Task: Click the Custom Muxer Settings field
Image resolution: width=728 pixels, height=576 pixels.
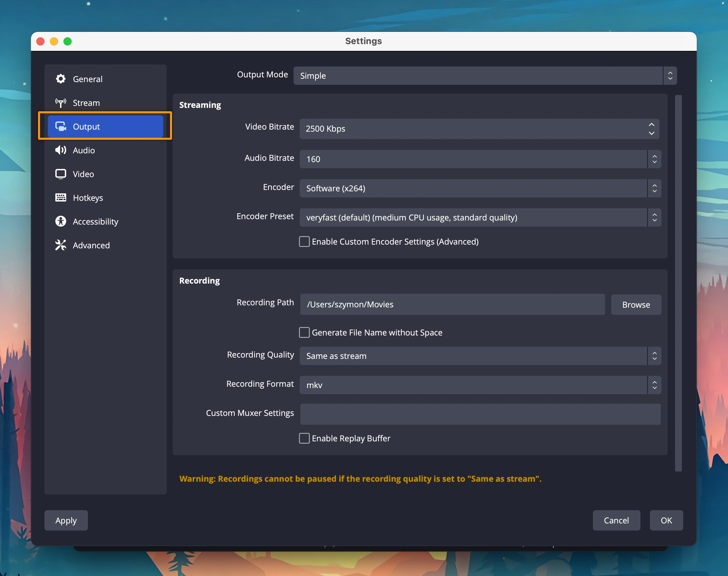Action: [480, 414]
